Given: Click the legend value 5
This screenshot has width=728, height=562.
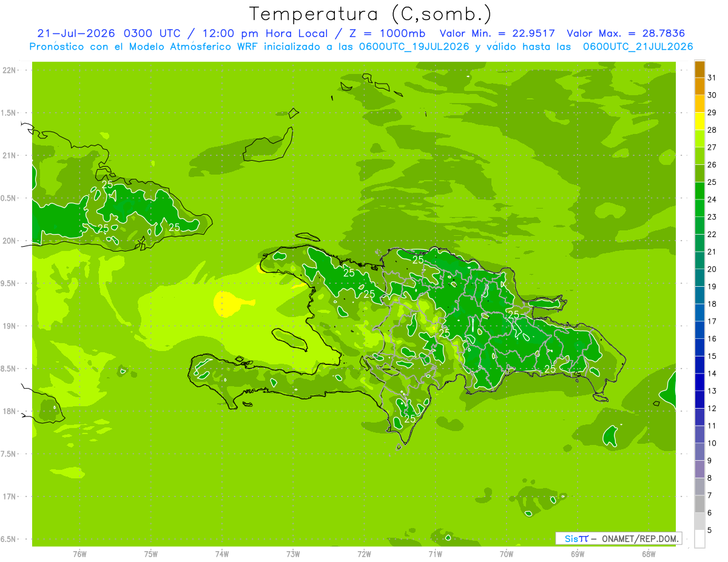Looking at the screenshot, I should pos(710,530).
